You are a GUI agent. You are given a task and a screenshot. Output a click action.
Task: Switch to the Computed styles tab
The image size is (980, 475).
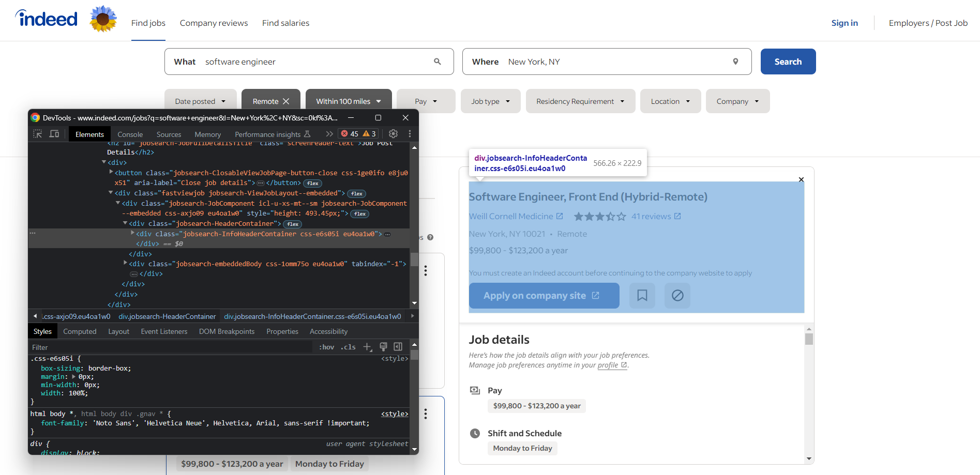click(x=80, y=331)
